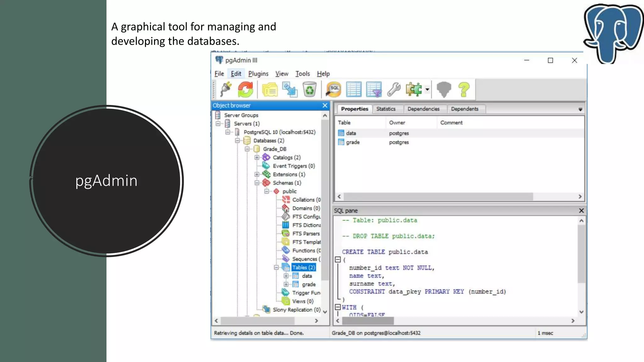Collapse the Tables (2) tree node

pyautogui.click(x=276, y=267)
